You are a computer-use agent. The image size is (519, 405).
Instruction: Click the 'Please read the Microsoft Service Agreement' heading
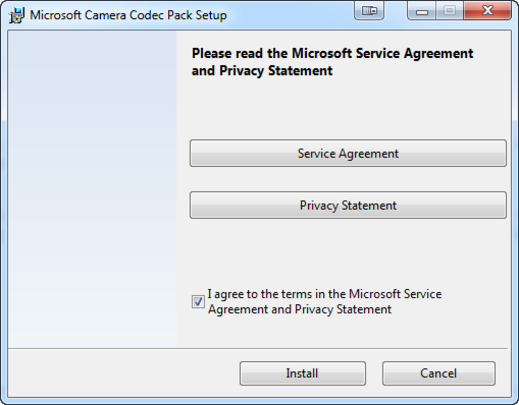coord(332,53)
